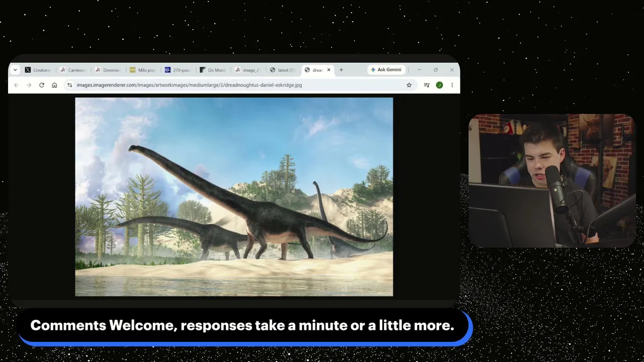Viewport: 644px width, 362px height.
Task: Switch to the latest tab
Action: 283,70
